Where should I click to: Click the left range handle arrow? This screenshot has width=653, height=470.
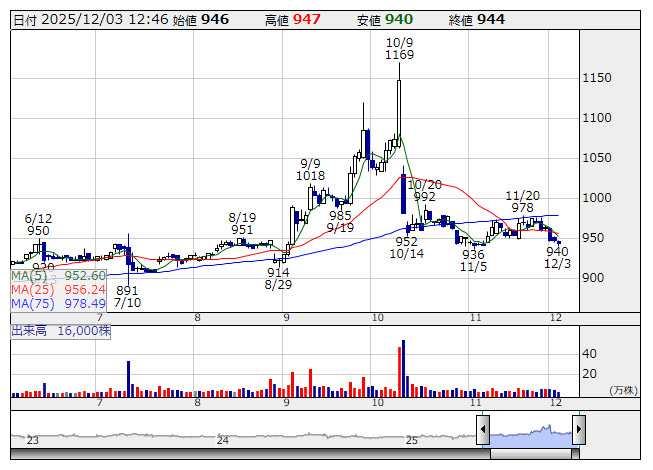click(482, 430)
